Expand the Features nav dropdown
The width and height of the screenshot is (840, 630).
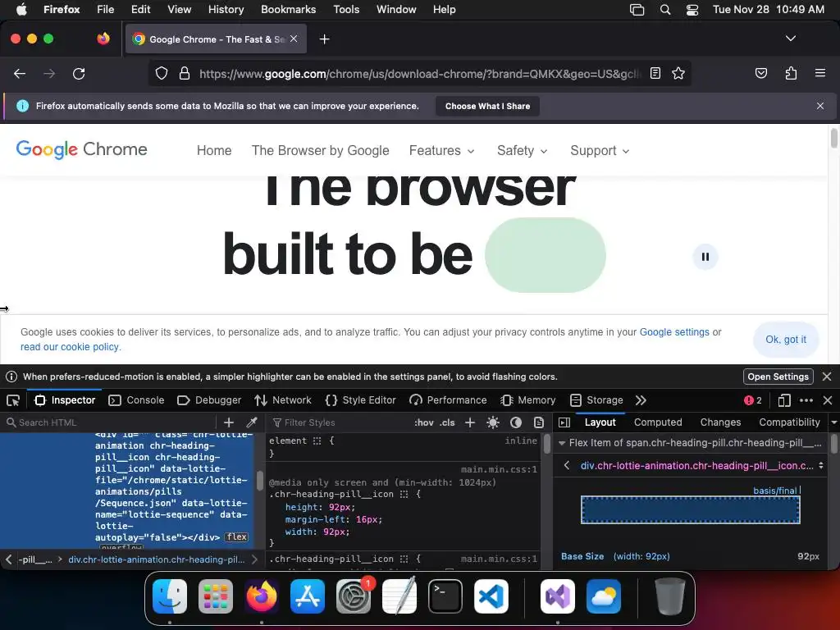(x=441, y=151)
